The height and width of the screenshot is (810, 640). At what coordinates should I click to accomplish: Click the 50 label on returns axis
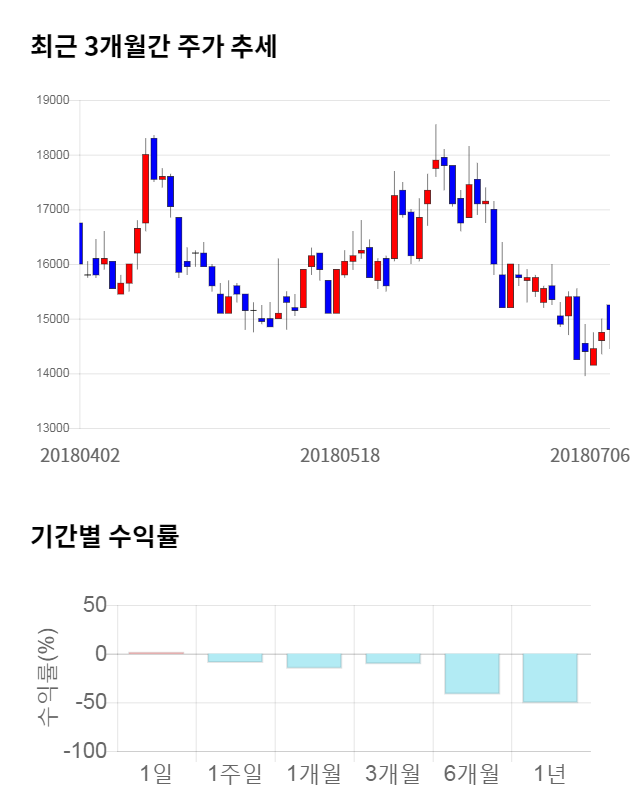click(x=94, y=605)
